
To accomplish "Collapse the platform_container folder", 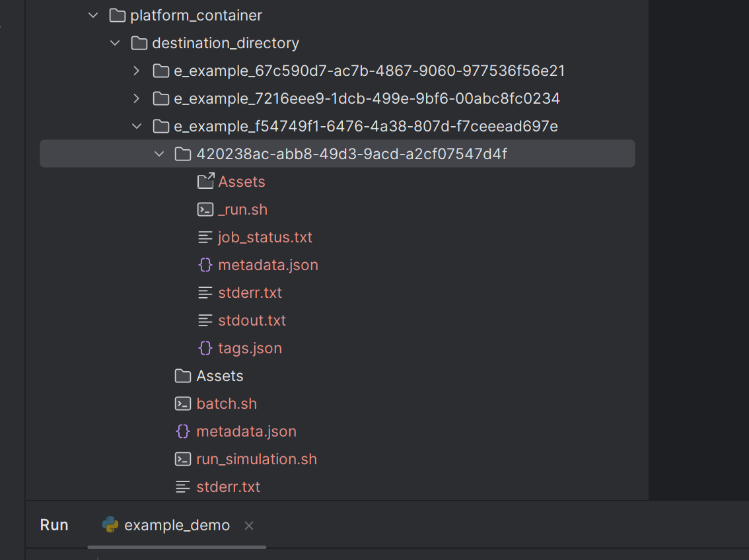I will pyautogui.click(x=93, y=15).
